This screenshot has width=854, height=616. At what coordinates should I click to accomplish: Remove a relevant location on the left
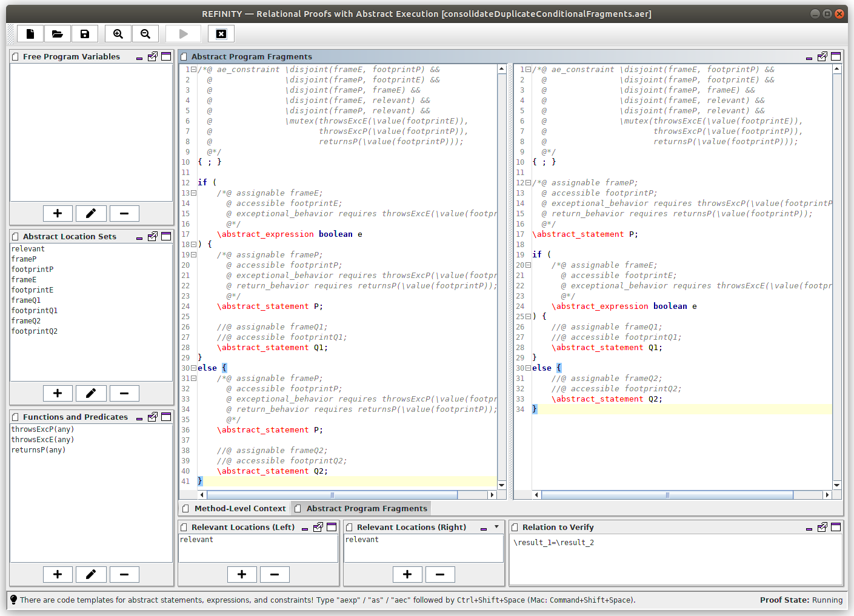(275, 574)
